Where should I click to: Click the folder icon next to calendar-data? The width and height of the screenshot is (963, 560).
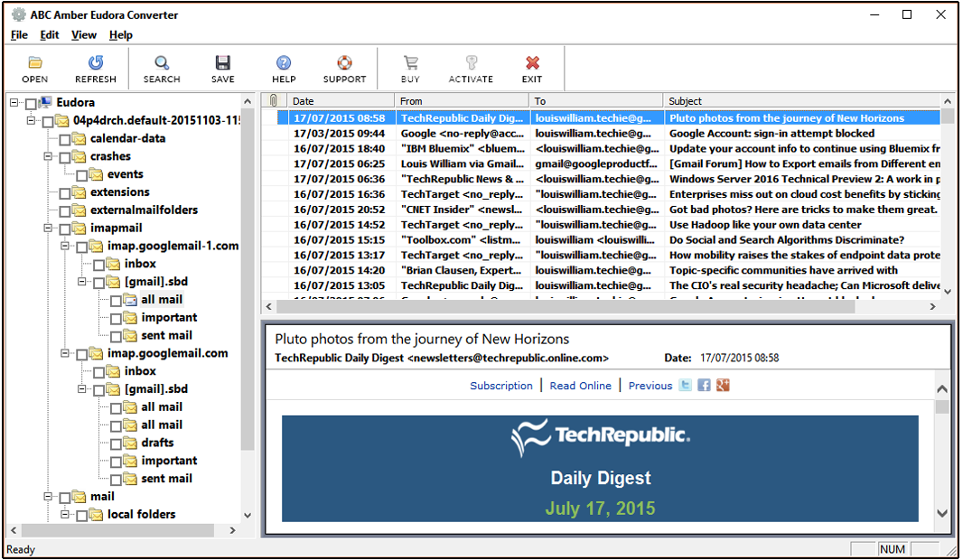click(79, 139)
